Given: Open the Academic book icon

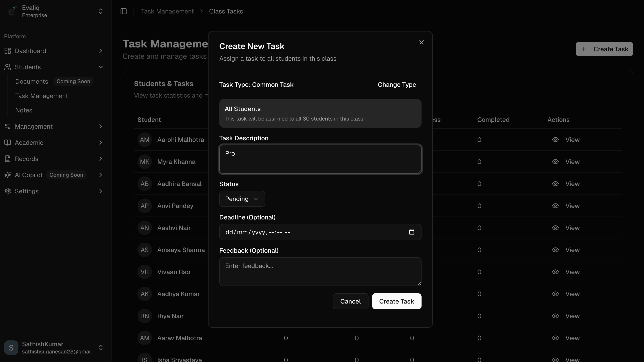Looking at the screenshot, I should (x=7, y=143).
